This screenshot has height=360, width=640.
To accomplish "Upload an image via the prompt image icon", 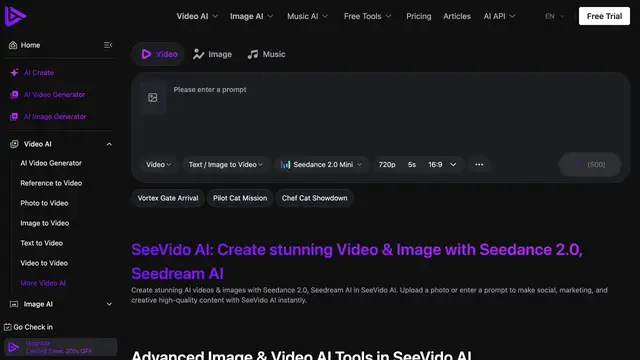I will [153, 98].
